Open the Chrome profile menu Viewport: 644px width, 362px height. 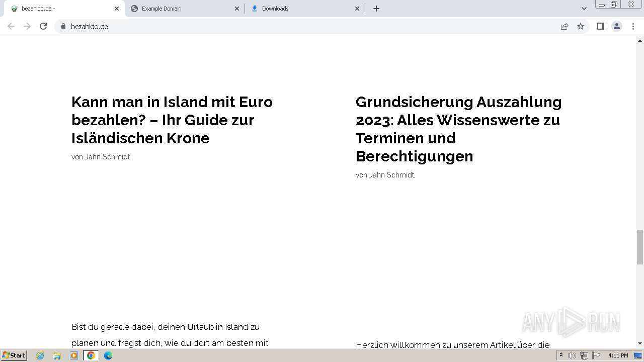pyautogui.click(x=617, y=26)
